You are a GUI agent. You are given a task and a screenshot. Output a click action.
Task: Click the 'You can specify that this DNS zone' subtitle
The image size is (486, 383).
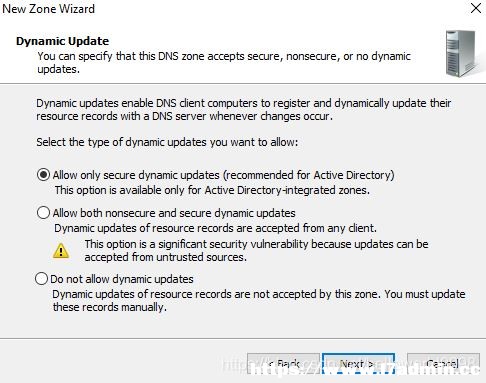pyautogui.click(x=224, y=63)
